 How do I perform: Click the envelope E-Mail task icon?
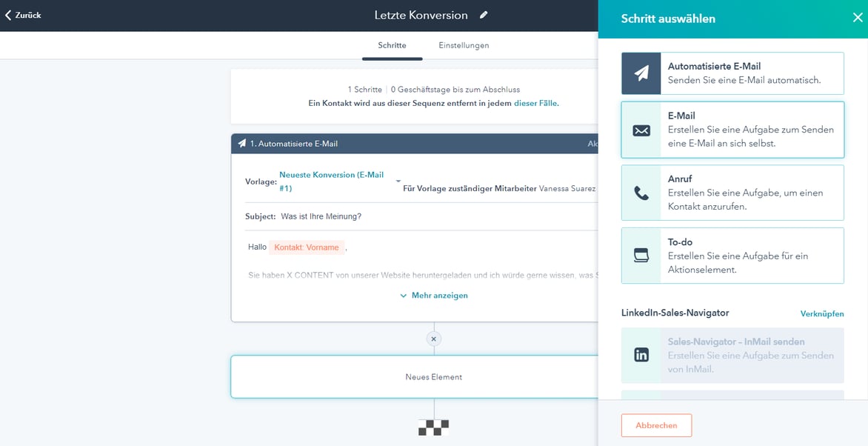641,130
